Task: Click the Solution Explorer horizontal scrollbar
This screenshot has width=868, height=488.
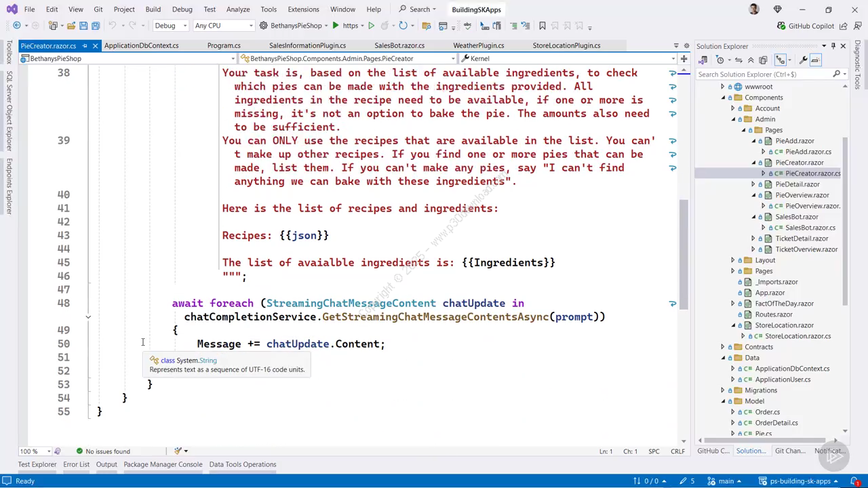Action: coord(766,441)
